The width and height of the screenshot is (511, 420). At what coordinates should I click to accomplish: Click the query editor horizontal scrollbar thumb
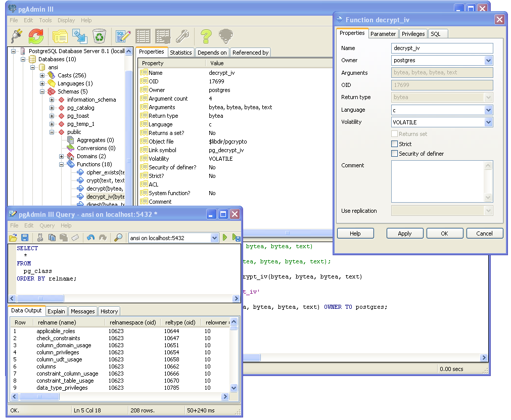(x=40, y=298)
